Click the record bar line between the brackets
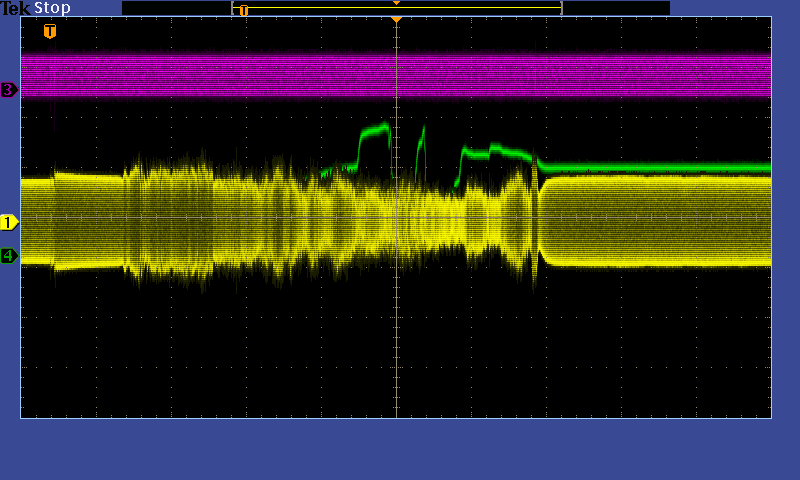 (400, 8)
